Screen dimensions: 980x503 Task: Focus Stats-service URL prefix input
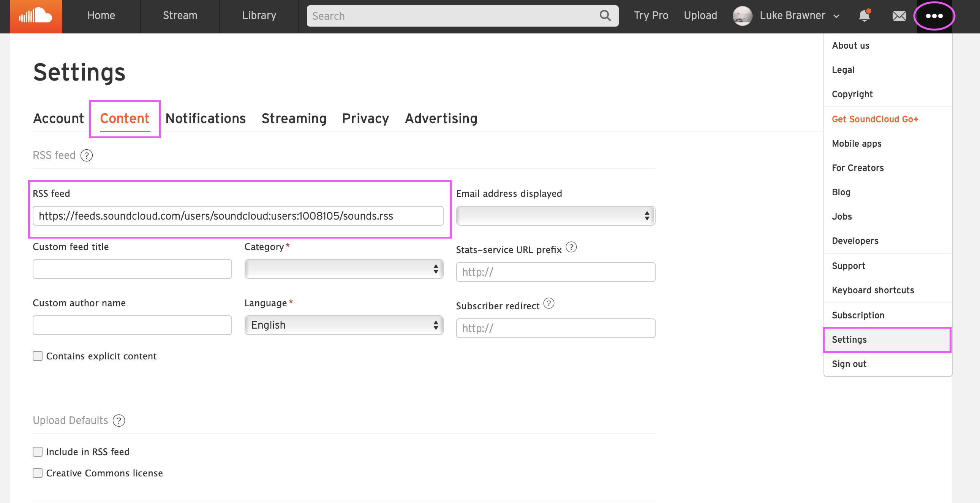555,272
